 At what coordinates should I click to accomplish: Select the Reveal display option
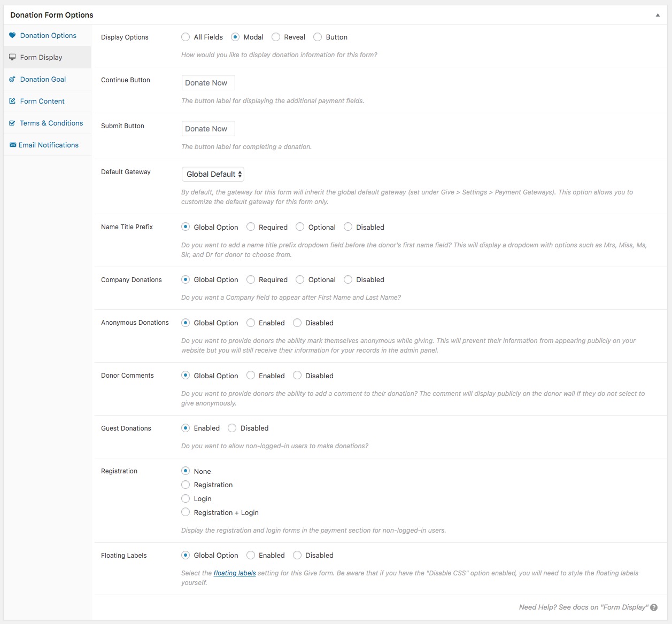[276, 37]
